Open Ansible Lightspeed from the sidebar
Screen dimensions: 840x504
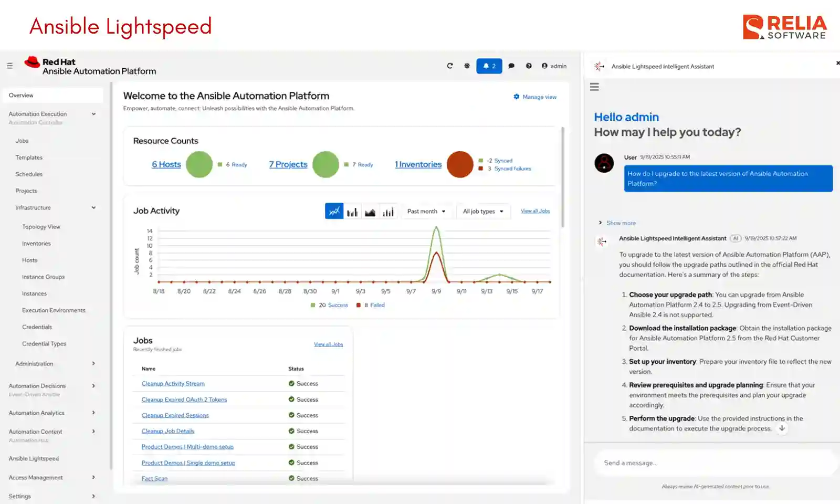[x=33, y=458]
